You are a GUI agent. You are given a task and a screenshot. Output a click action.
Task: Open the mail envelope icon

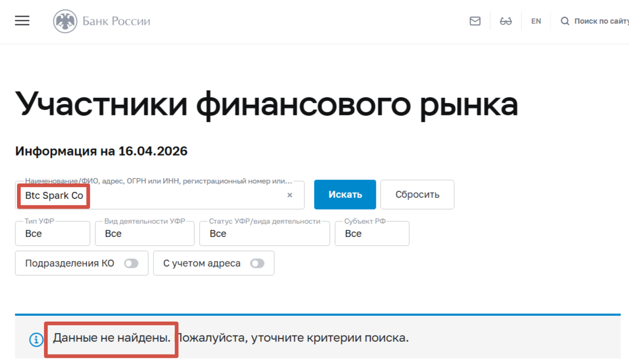[475, 21]
